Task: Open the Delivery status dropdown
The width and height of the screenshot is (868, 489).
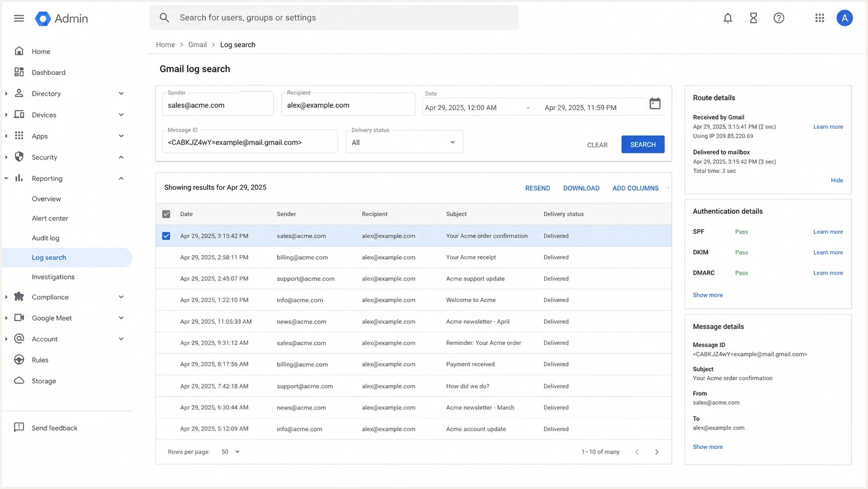Action: [404, 142]
